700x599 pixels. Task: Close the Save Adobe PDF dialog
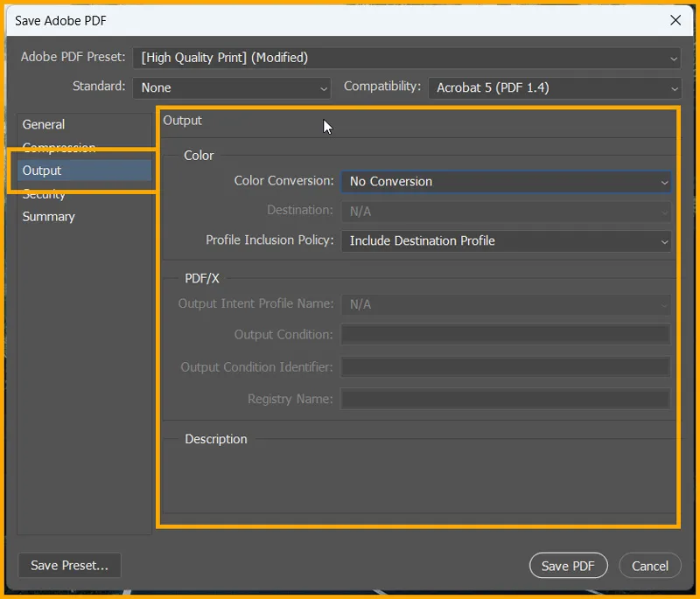click(x=676, y=20)
